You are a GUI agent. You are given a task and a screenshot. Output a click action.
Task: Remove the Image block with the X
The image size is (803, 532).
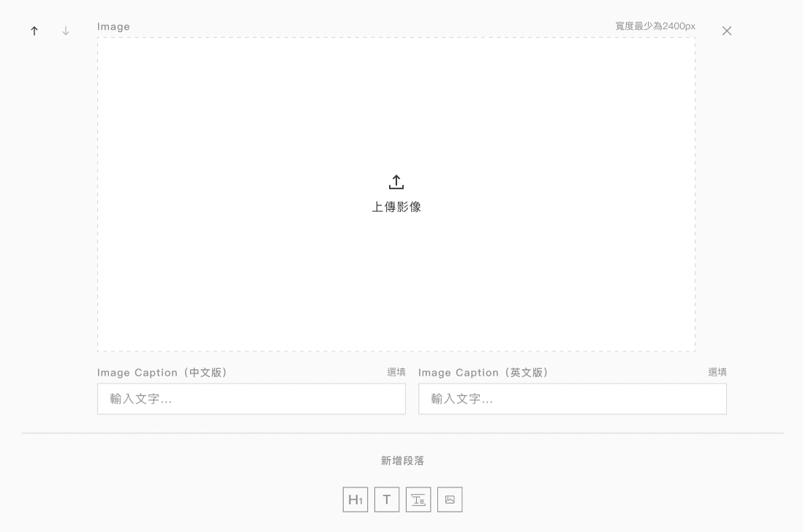tap(726, 31)
